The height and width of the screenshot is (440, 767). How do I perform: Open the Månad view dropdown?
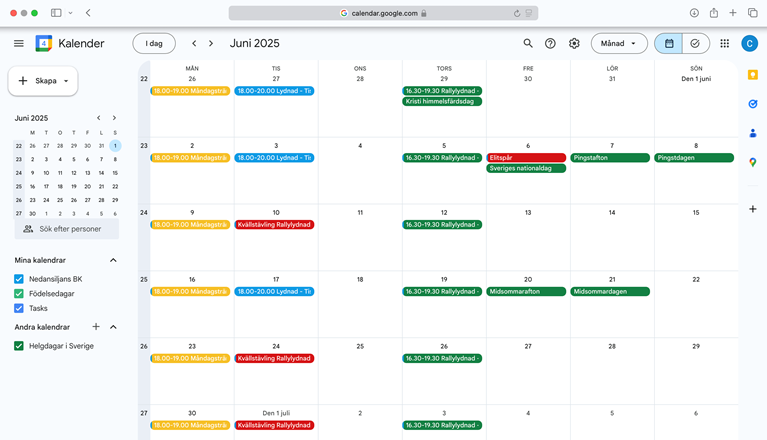619,44
